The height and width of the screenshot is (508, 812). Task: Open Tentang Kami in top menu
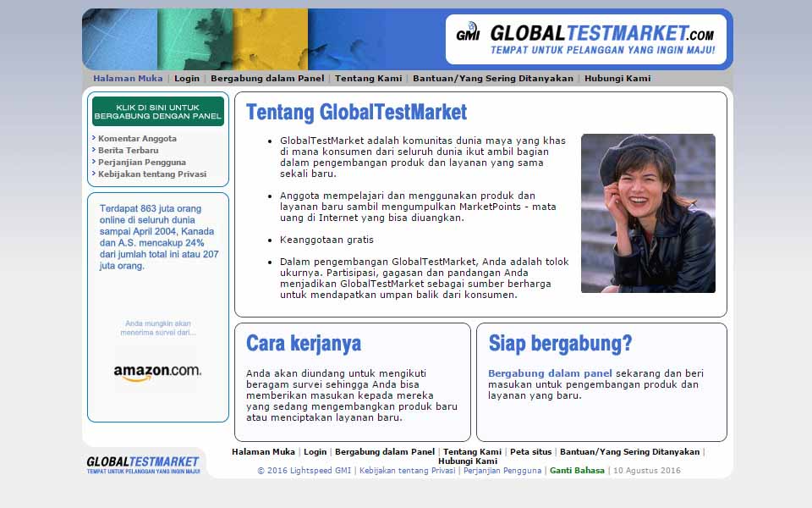(x=368, y=78)
